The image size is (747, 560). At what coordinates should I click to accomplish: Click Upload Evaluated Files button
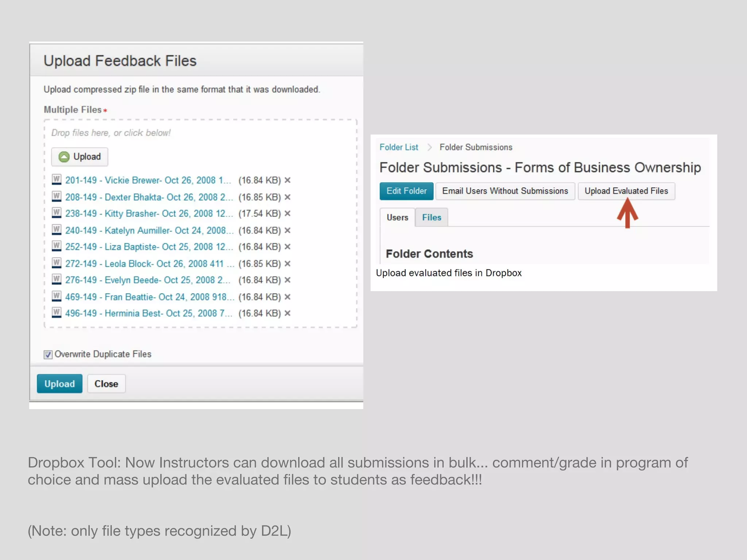(626, 191)
